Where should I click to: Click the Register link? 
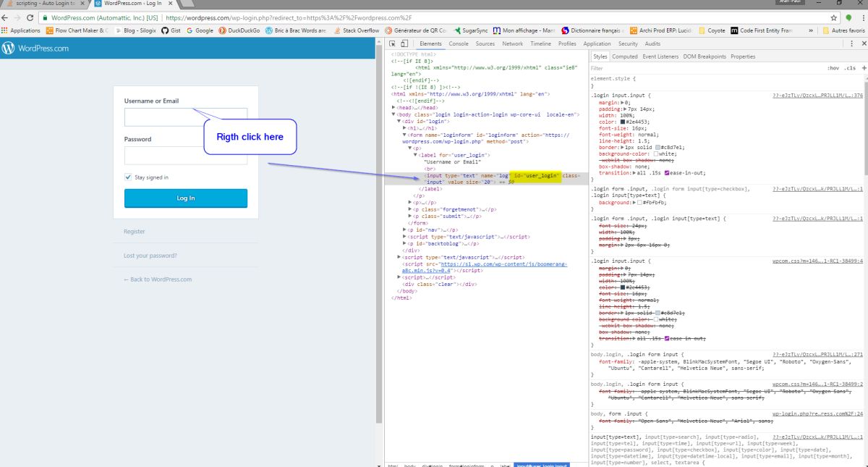click(x=135, y=232)
